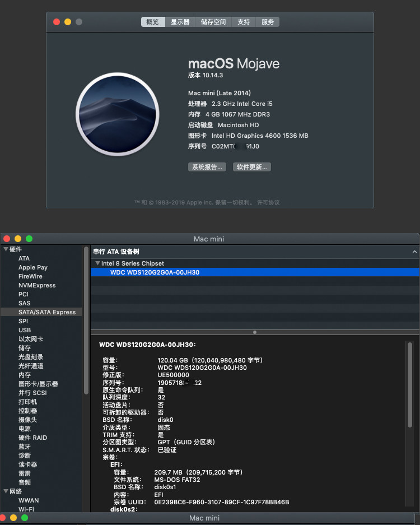Select 储存 in the sidebar
The height and width of the screenshot is (525, 420).
pyautogui.click(x=25, y=348)
